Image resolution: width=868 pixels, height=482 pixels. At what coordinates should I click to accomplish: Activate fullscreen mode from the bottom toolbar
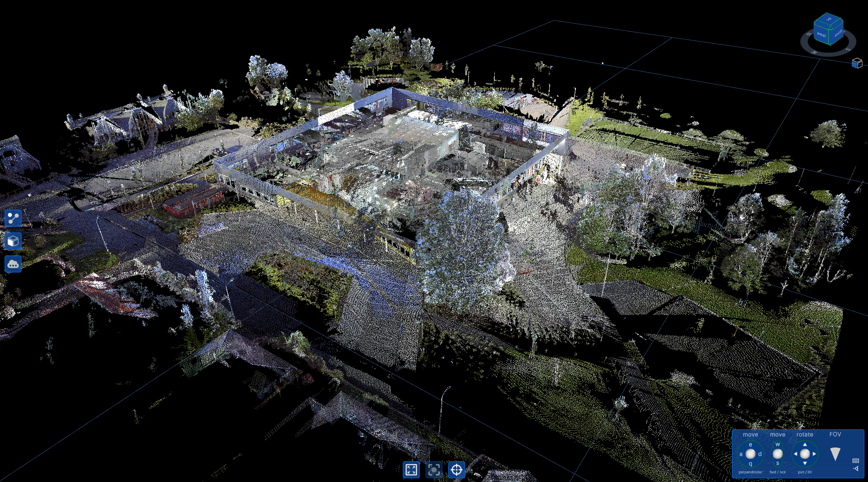click(x=411, y=471)
